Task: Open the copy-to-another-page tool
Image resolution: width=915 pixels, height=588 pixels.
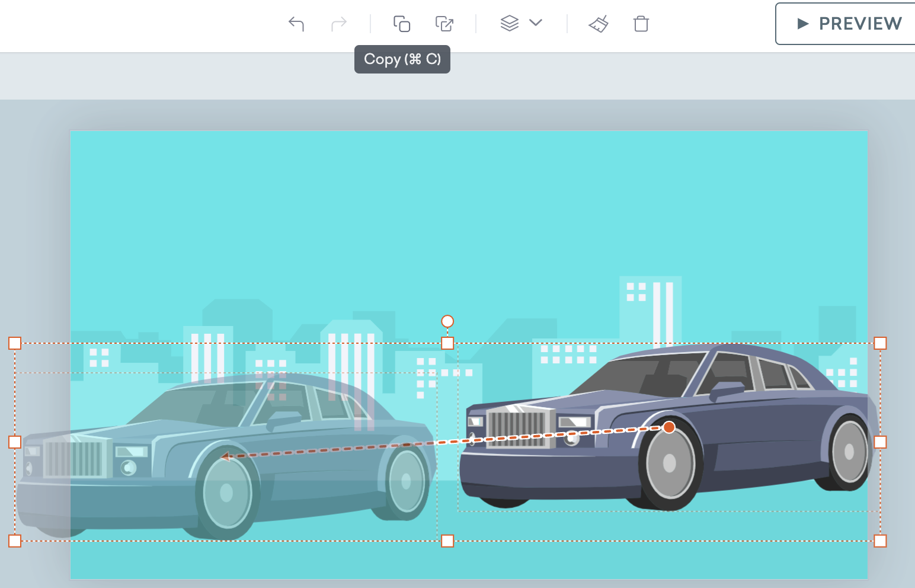Action: click(x=444, y=24)
